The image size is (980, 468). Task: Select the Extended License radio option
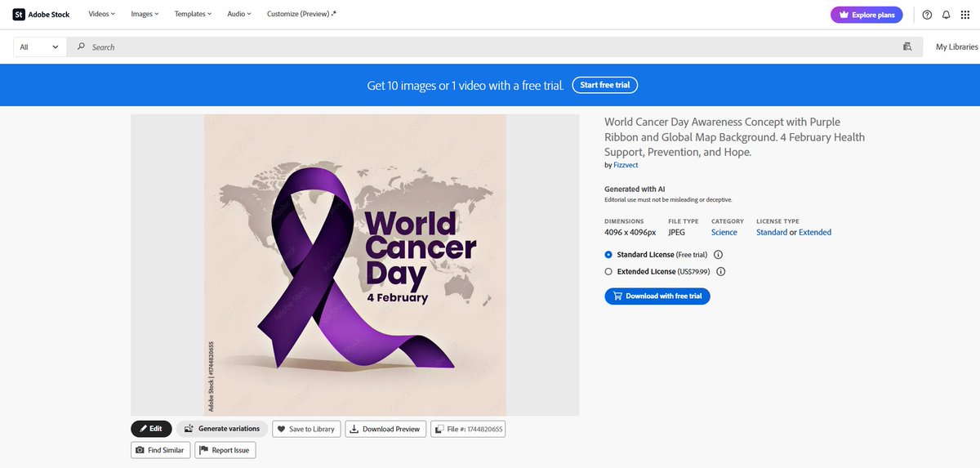(608, 272)
